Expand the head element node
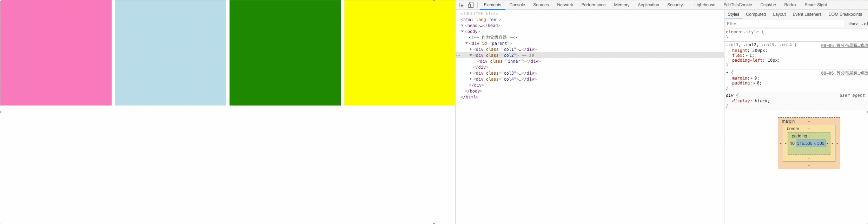This screenshot has height=224, width=868. tap(462, 26)
